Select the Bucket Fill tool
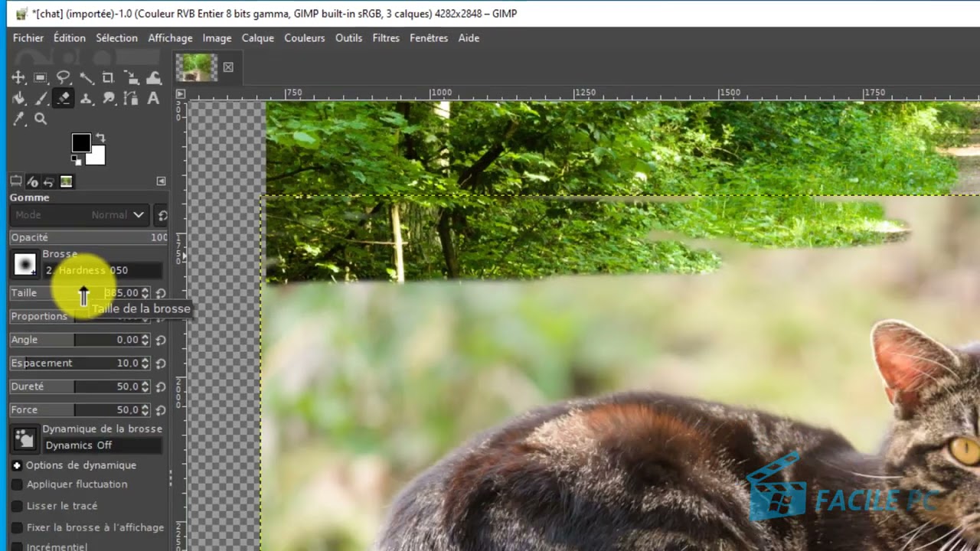This screenshot has width=980, height=551. tap(18, 98)
